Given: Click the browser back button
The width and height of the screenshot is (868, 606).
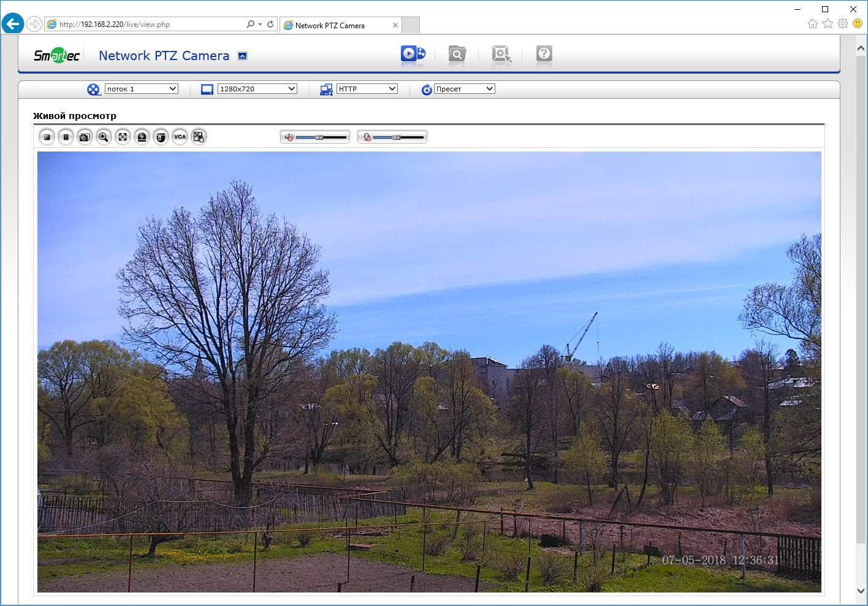Looking at the screenshot, I should (12, 24).
